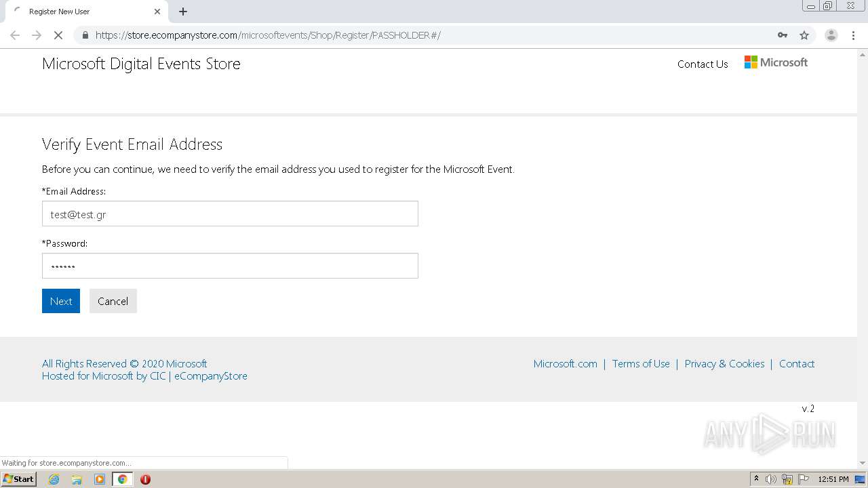Open the Microsoft.com footer link
868x488 pixels.
pyautogui.click(x=566, y=364)
